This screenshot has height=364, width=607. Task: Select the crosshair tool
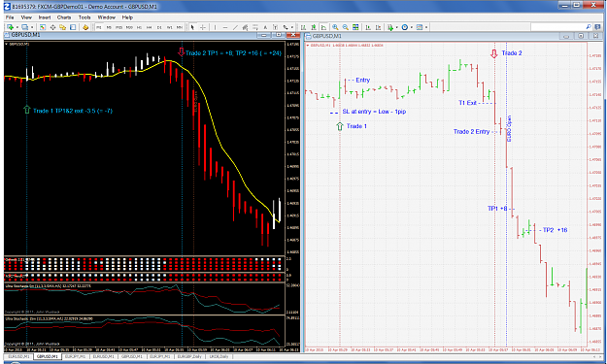(202, 27)
